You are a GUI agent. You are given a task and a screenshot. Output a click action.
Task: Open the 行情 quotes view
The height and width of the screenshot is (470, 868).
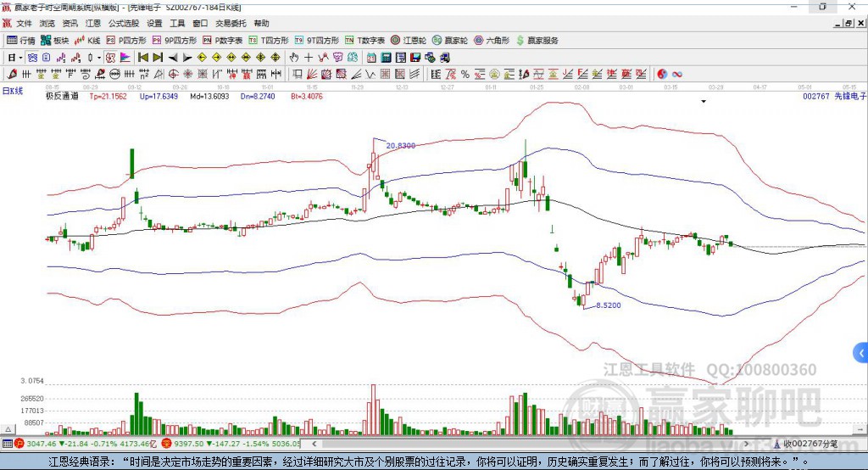(21, 41)
